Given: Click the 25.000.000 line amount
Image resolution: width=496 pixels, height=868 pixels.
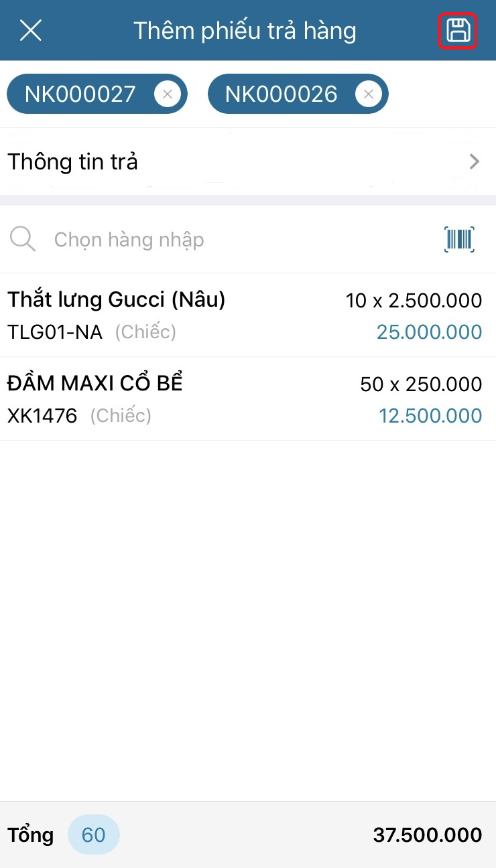Looking at the screenshot, I should coord(429,332).
